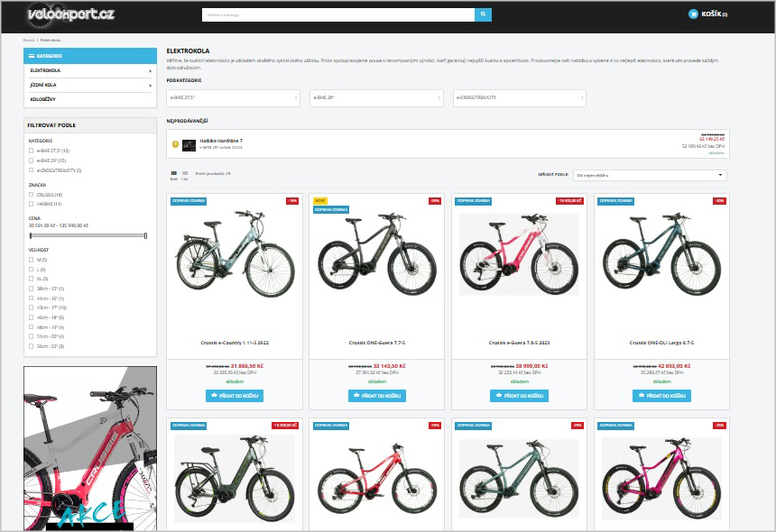Click the veloexpert.cz logo
The width and height of the screenshot is (776, 532).
[70, 14]
